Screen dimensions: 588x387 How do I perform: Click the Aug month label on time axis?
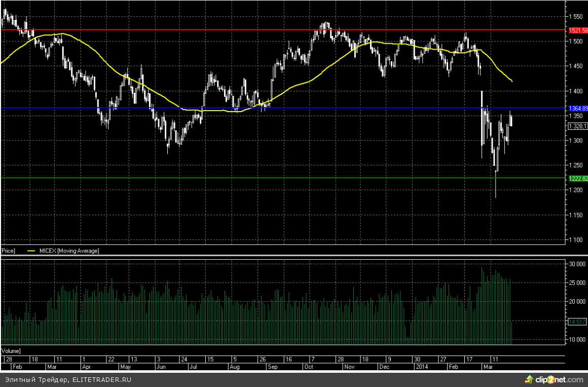click(234, 366)
